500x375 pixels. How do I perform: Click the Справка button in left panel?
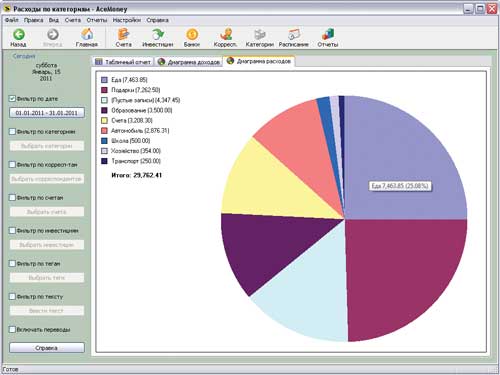47,348
